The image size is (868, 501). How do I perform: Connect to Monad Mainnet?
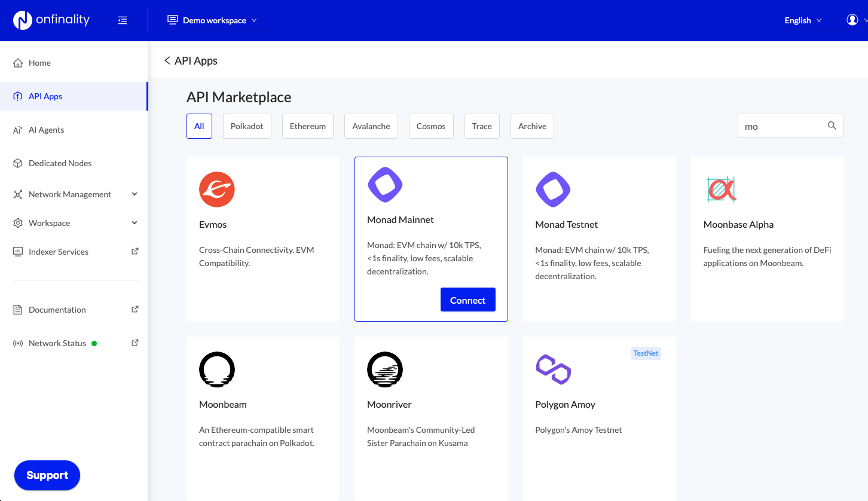pyautogui.click(x=467, y=300)
